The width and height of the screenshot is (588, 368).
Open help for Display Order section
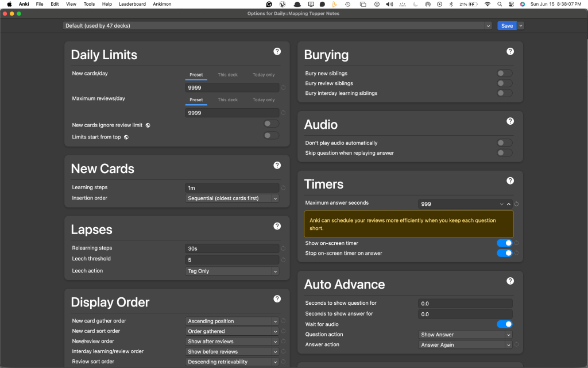(277, 299)
